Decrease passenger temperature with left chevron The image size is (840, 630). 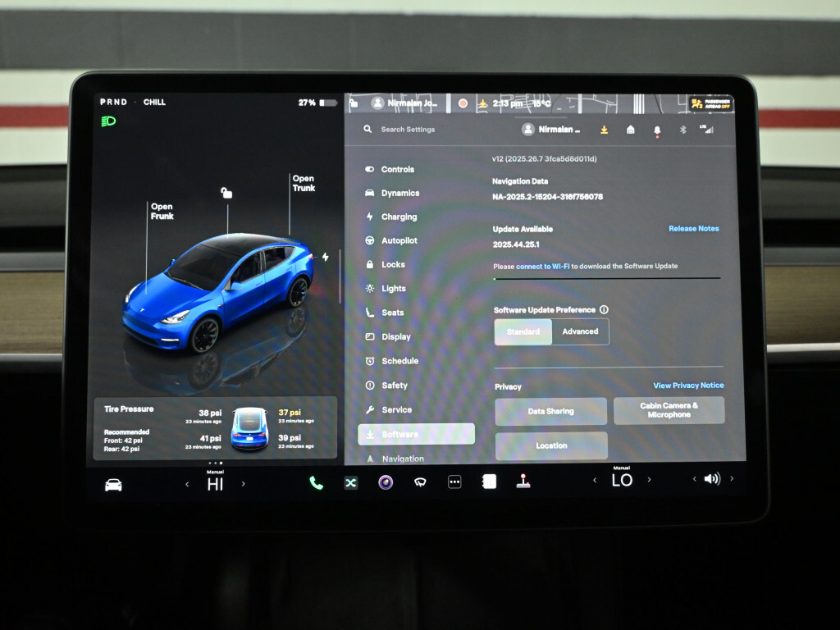click(x=595, y=480)
